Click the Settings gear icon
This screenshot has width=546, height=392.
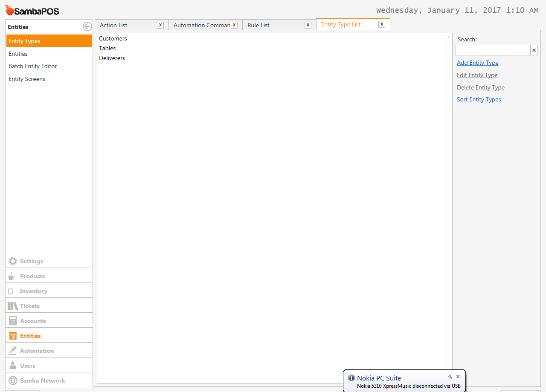[x=13, y=261]
